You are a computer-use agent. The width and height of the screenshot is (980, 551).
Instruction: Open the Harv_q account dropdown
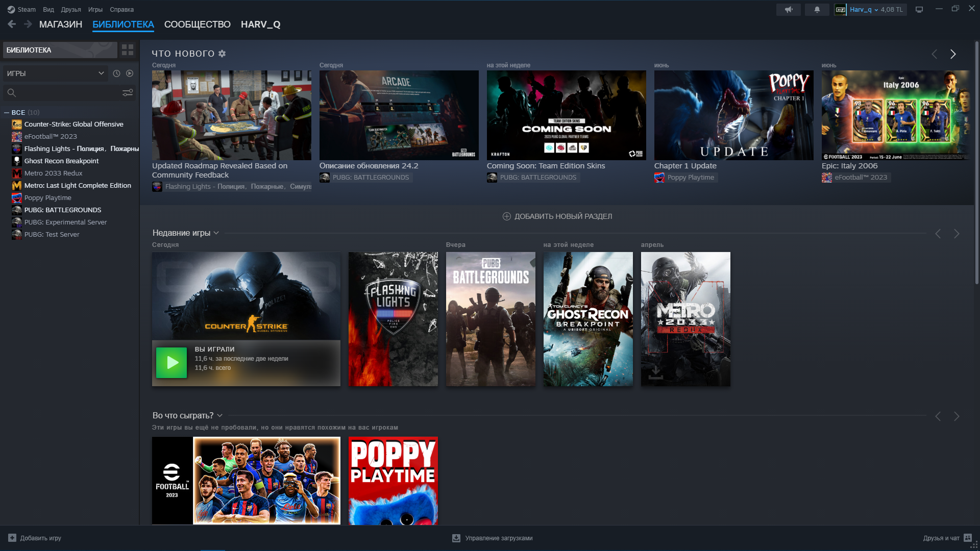(x=876, y=9)
